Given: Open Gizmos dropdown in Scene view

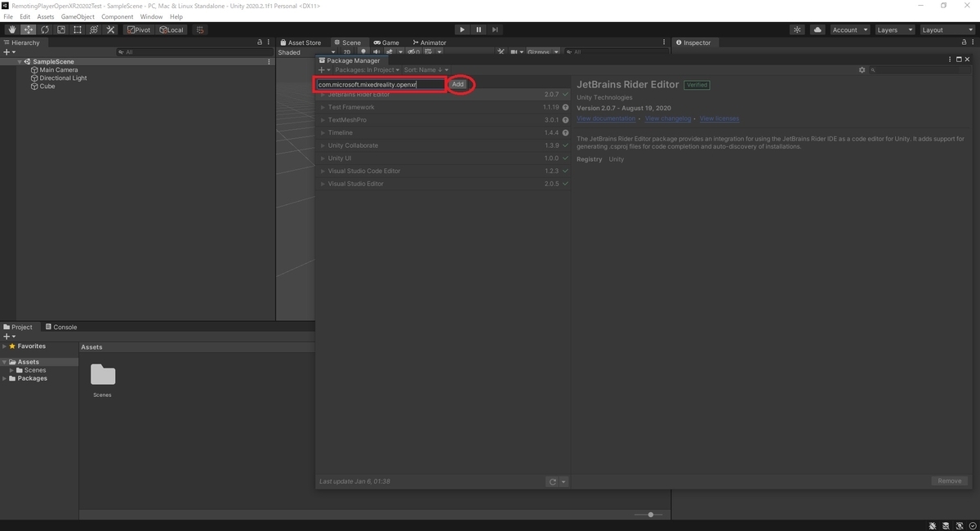Looking at the screenshot, I should click(x=542, y=52).
